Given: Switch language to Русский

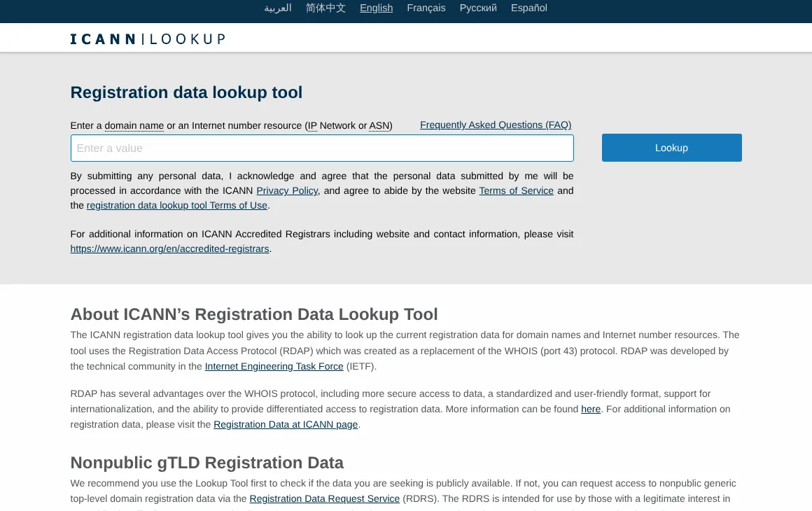Looking at the screenshot, I should point(478,8).
